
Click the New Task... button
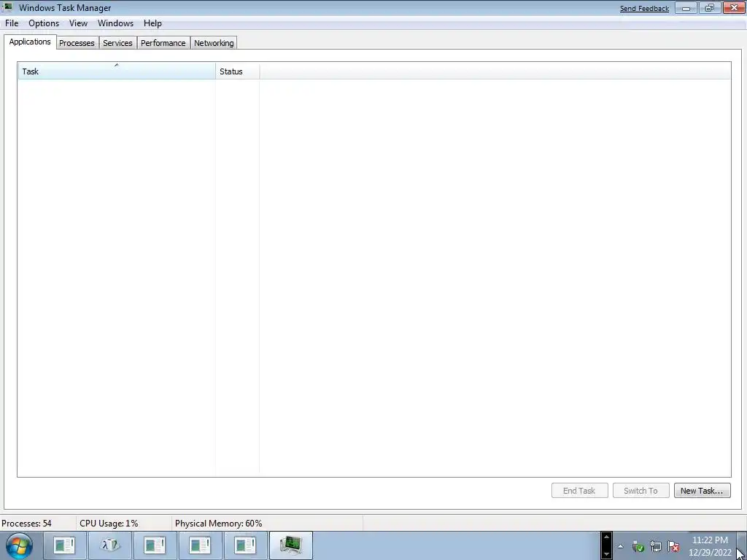(702, 491)
